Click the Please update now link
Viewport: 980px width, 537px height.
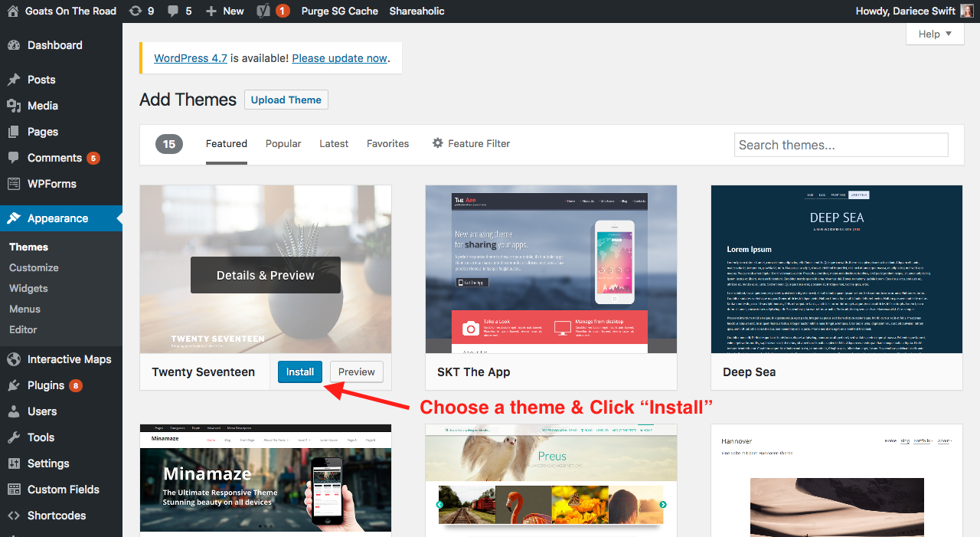click(340, 58)
